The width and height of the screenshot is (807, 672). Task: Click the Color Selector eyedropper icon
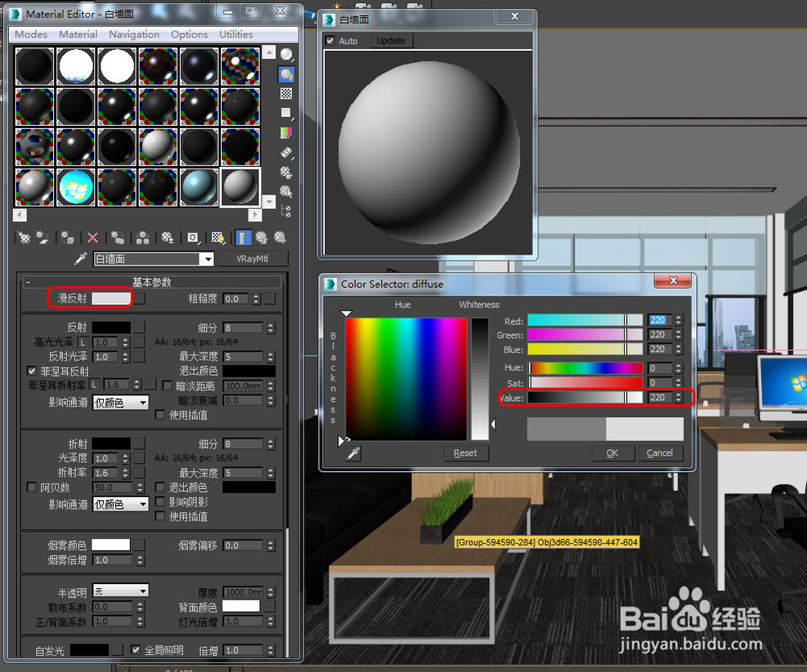click(353, 453)
